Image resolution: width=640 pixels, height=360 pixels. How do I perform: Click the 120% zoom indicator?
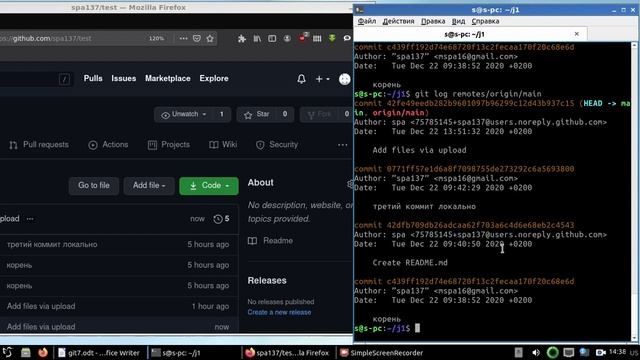click(x=156, y=38)
